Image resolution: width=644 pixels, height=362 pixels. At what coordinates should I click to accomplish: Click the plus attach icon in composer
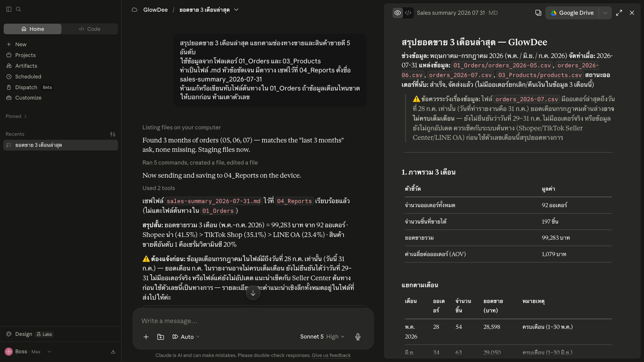click(146, 337)
